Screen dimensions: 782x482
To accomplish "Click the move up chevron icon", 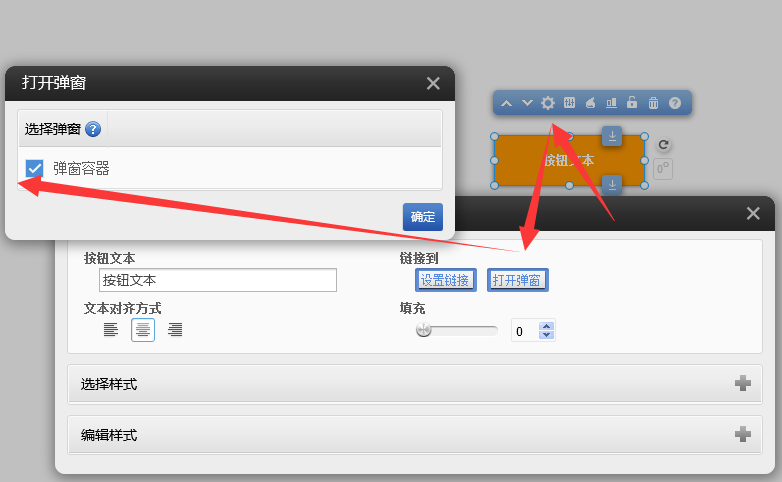I will (x=506, y=103).
